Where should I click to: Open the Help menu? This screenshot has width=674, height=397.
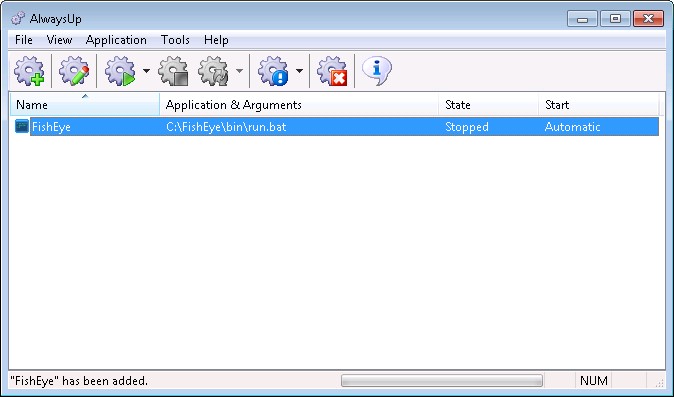coord(216,40)
